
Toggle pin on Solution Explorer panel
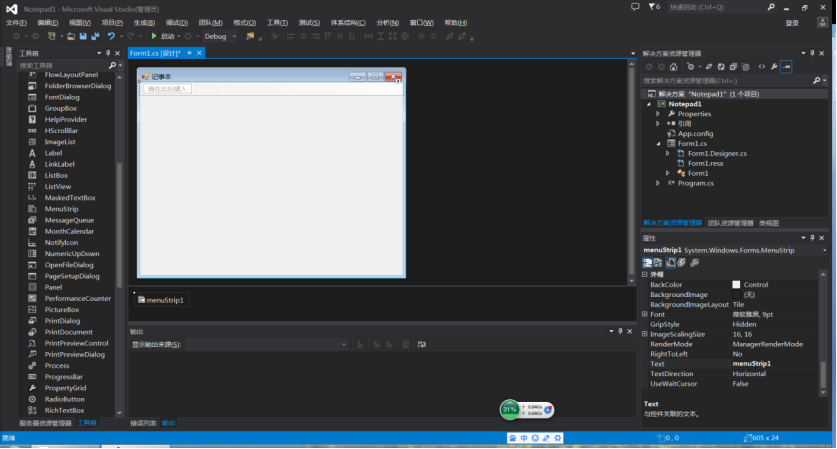[x=812, y=53]
